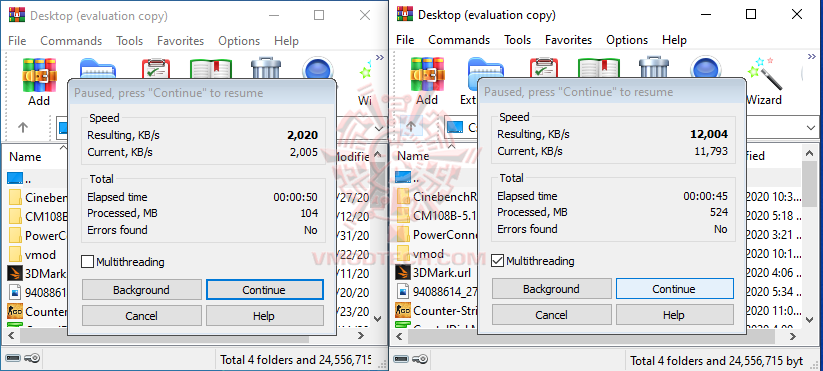Click the View book icon in left window
Screen dimensions: 823x371
[x=211, y=69]
